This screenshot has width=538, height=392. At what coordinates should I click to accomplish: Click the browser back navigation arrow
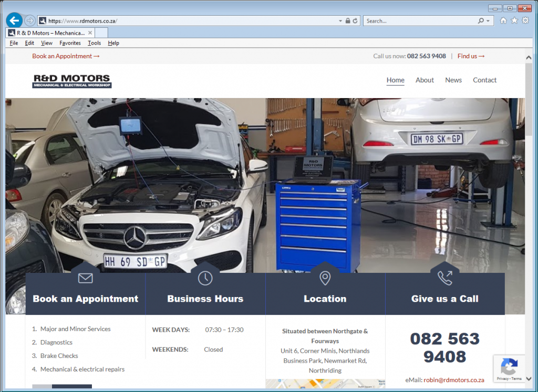13,20
